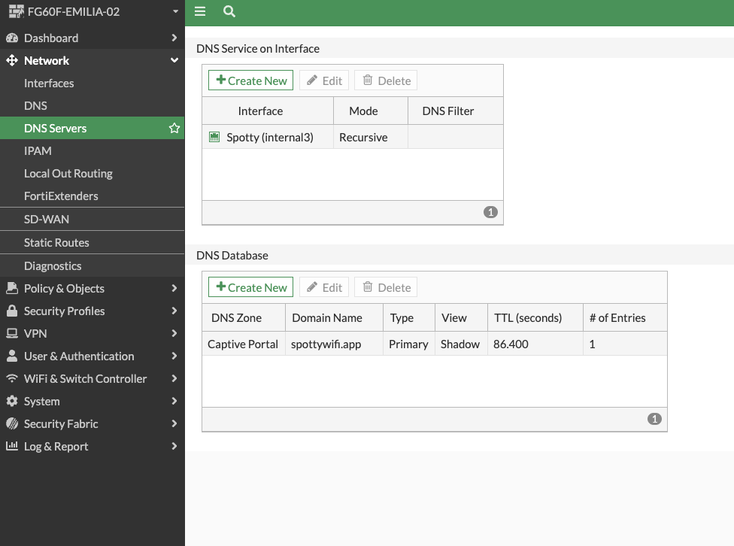
Task: Click the Dashboard gauge icon
Action: (12, 38)
